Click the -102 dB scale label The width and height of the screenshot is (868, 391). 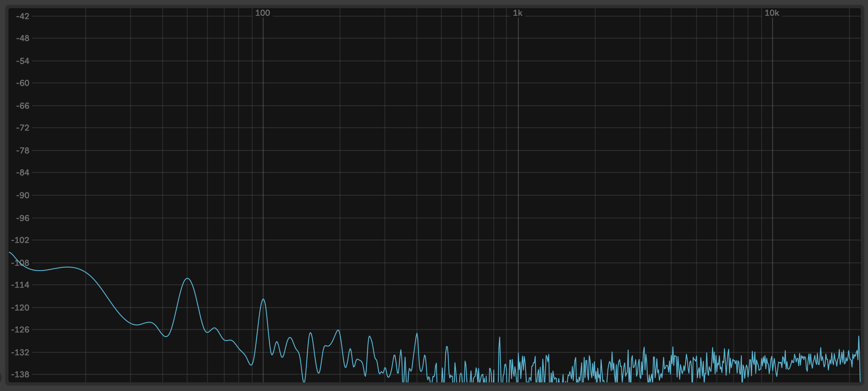coord(20,240)
